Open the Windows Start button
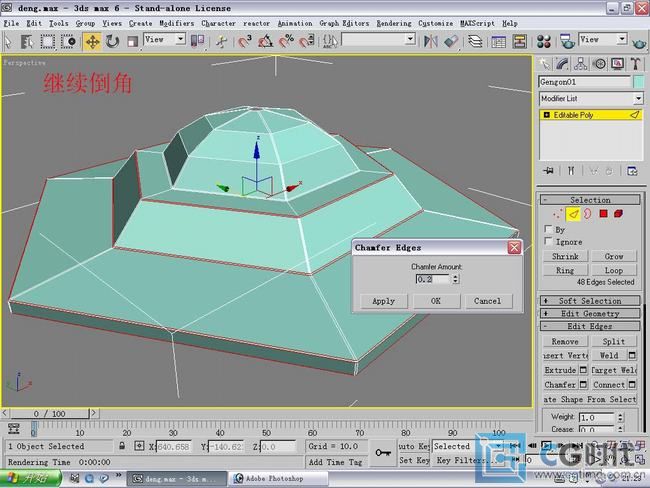Viewport: 650px width, 488px height. click(30, 478)
